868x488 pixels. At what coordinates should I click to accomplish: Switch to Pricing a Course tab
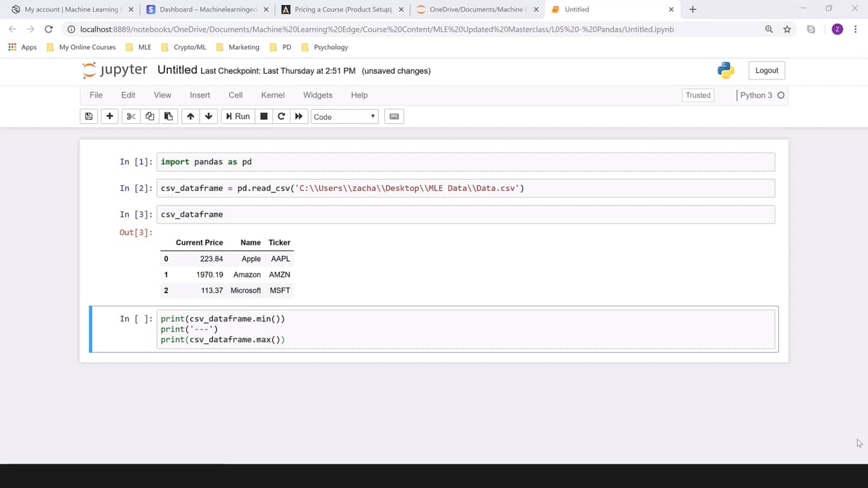[341, 9]
